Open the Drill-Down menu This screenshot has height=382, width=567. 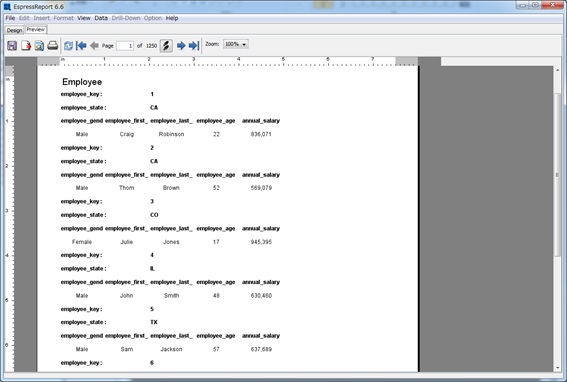[126, 18]
